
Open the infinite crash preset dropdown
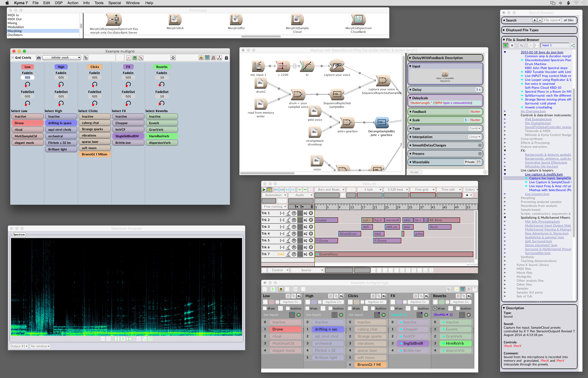point(62,58)
